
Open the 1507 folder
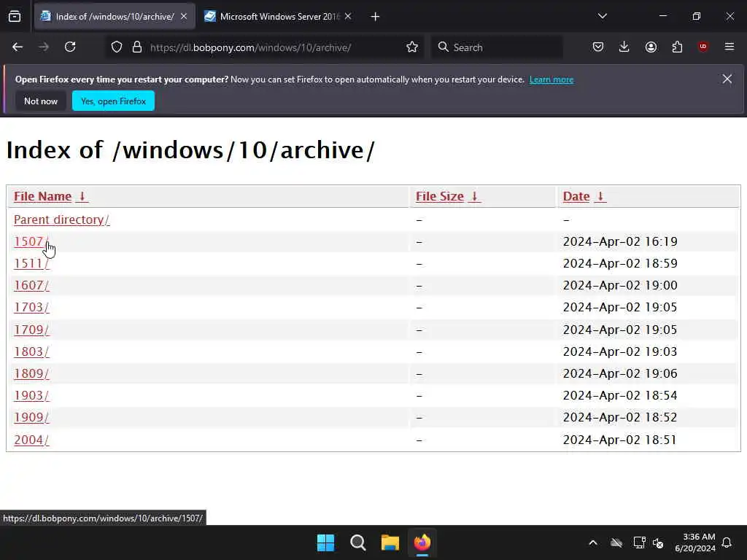(31, 241)
